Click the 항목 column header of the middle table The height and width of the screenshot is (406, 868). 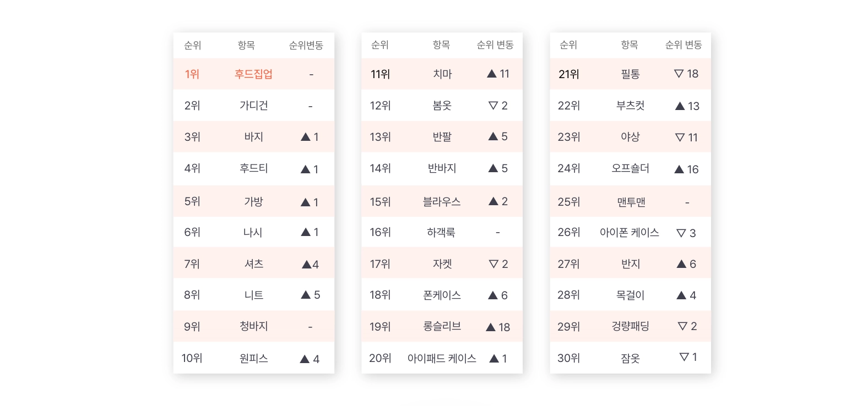[441, 45]
